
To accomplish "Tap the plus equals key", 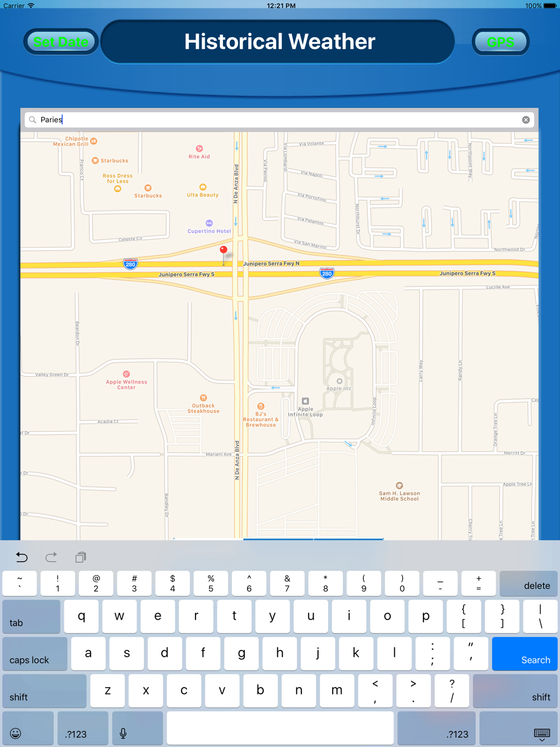I will coord(478,583).
